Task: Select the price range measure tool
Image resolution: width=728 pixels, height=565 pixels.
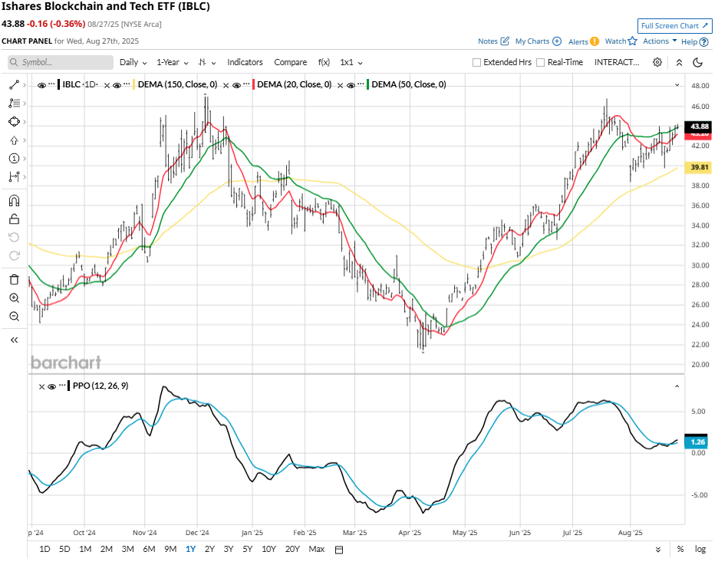Action: pyautogui.click(x=14, y=177)
